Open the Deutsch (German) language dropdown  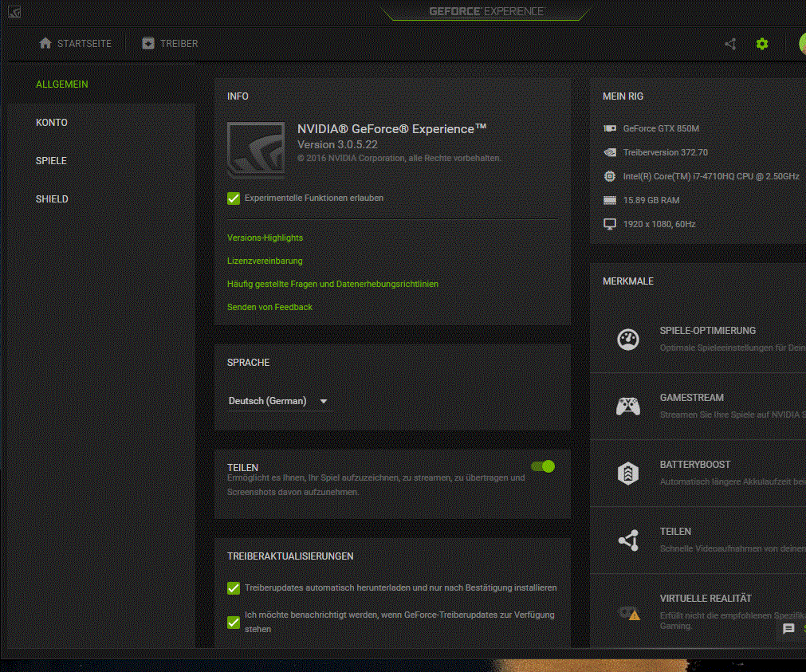pos(278,401)
